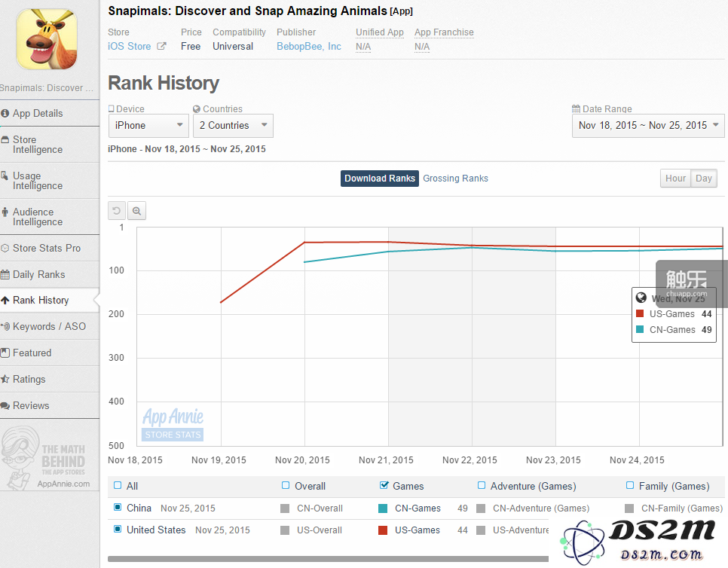The image size is (728, 568).
Task: Click the Device phone icon
Action: coord(111,108)
